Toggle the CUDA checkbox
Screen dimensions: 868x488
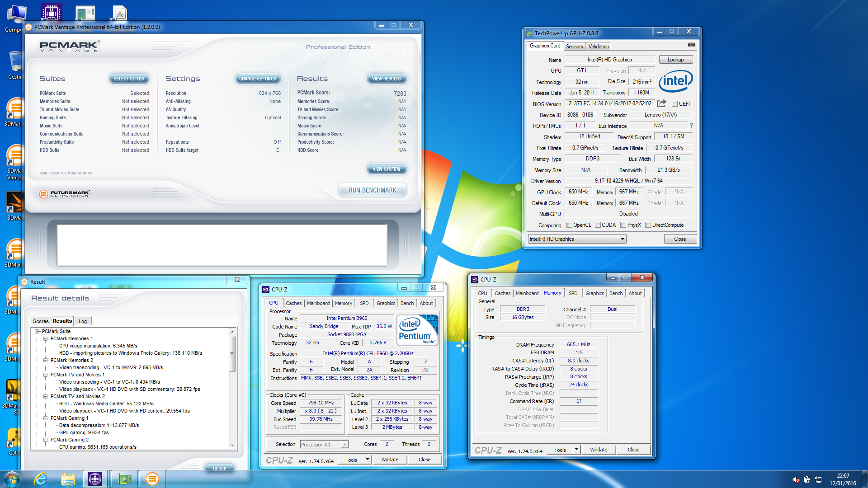click(x=598, y=225)
